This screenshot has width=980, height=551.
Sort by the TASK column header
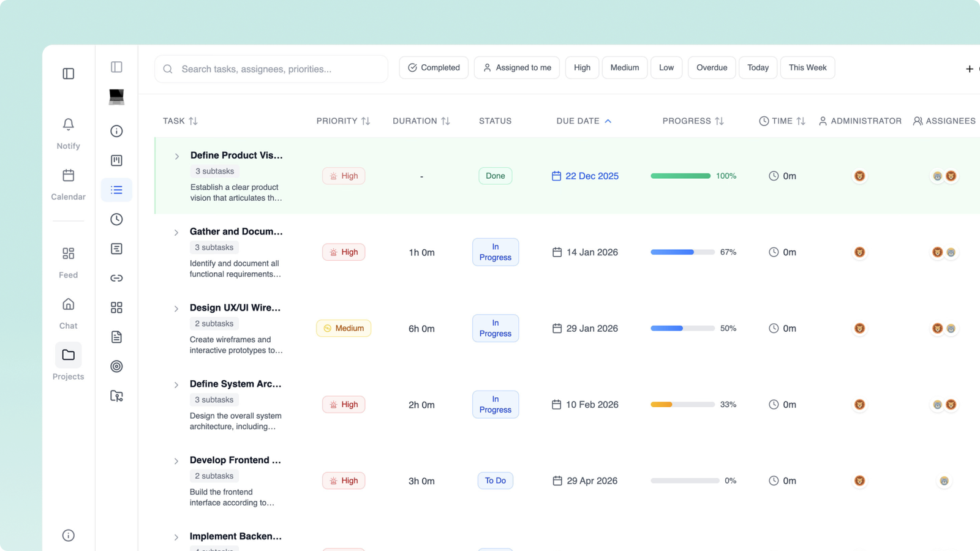point(180,121)
